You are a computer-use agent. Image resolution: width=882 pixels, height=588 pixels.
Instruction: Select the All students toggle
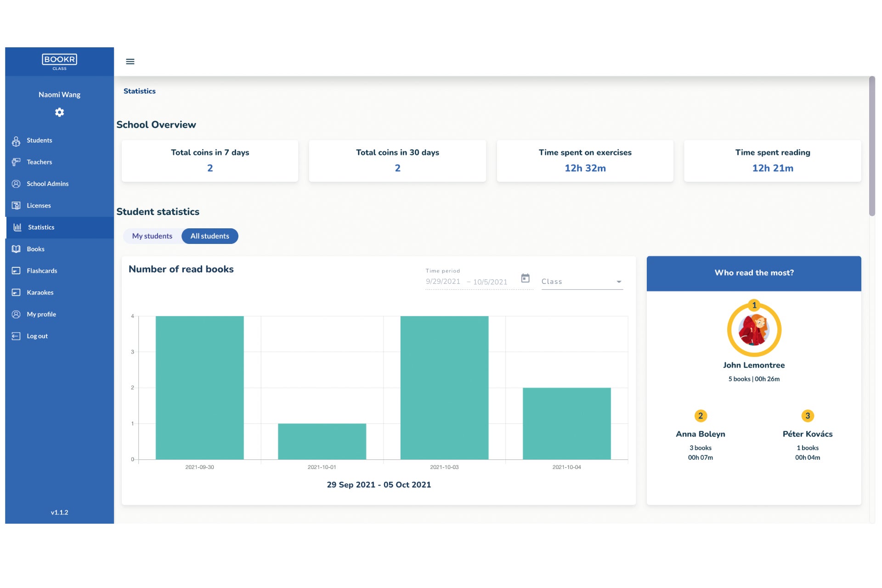coord(210,236)
